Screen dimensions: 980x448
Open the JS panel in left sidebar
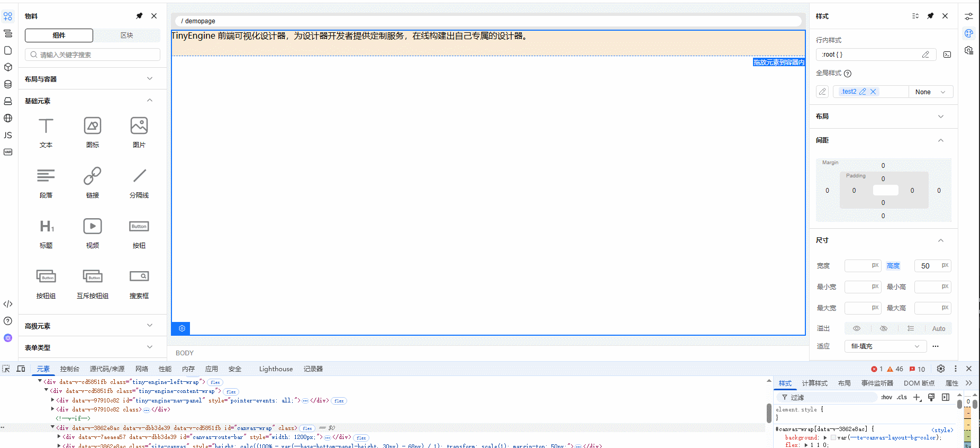8,135
